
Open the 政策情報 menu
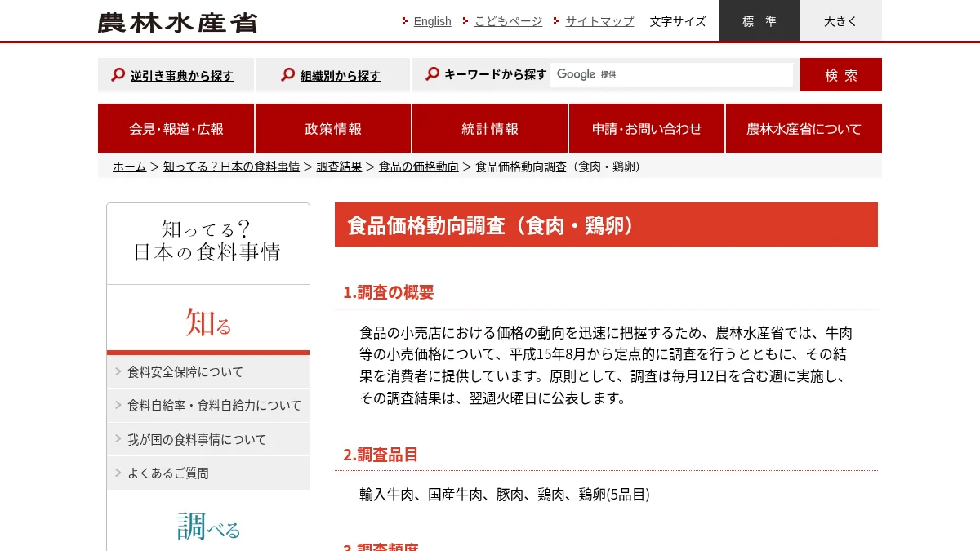tap(333, 128)
